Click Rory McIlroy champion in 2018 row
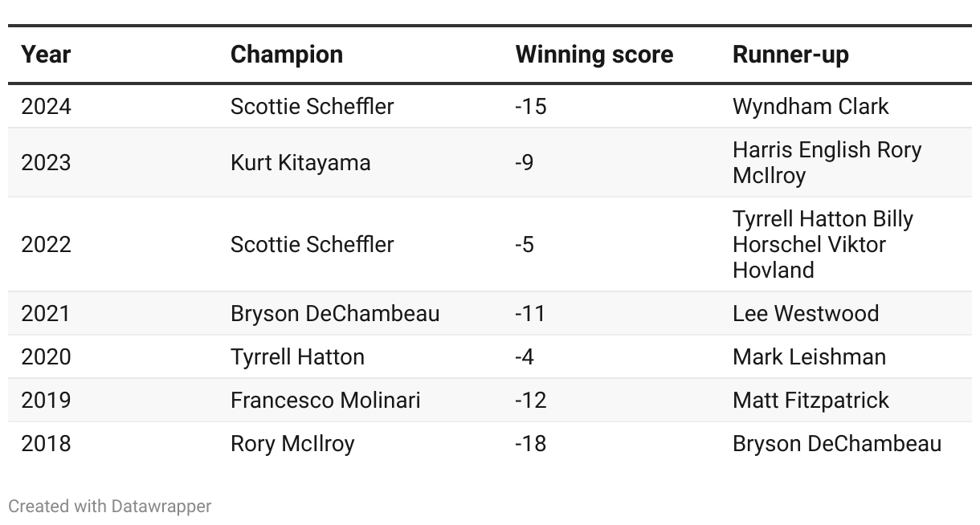The height and width of the screenshot is (525, 980). pyautogui.click(x=292, y=443)
